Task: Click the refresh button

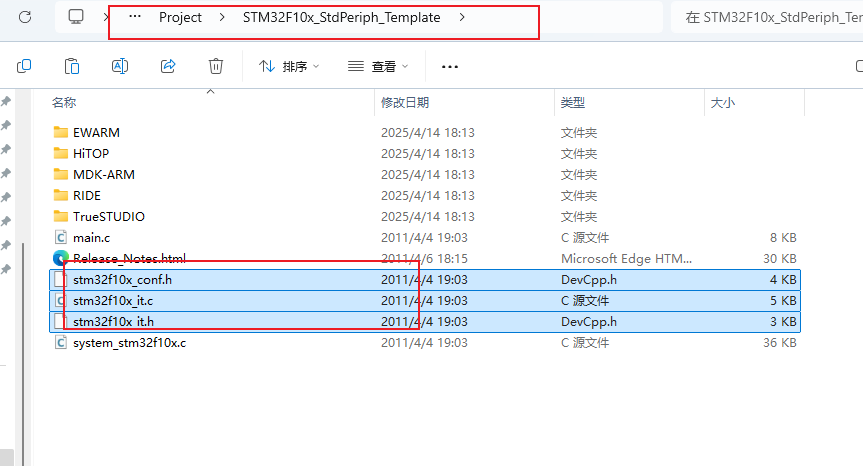Action: click(x=25, y=17)
